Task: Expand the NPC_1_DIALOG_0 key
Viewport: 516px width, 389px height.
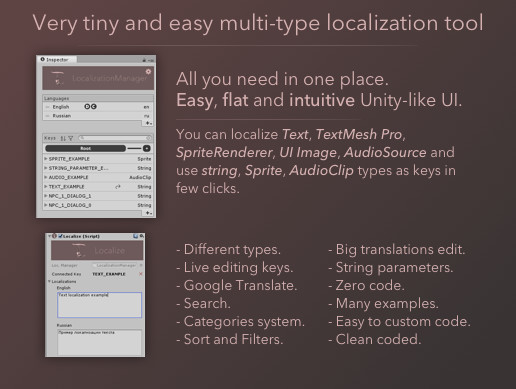Action: tap(46, 205)
